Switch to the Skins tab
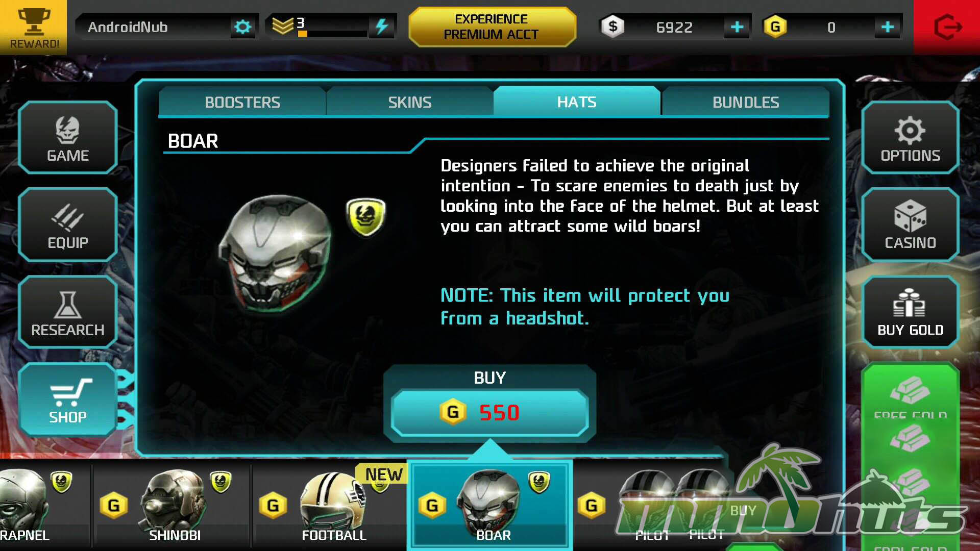The image size is (980, 551). coord(410,102)
